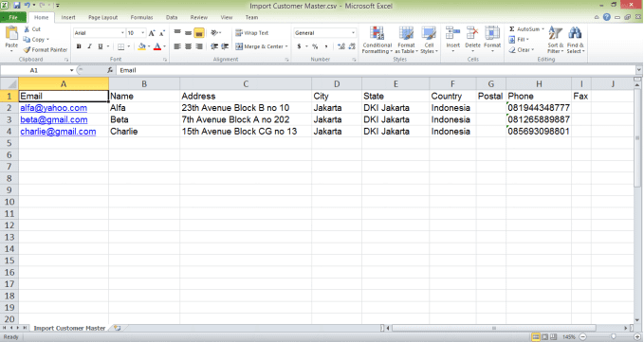Screen dimensions: 644x342
Task: Open the Fill Color dropdown arrow
Action: pyautogui.click(x=149, y=46)
